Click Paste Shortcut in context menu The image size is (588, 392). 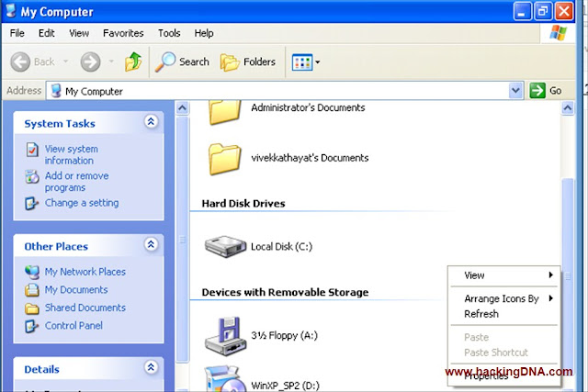pyautogui.click(x=503, y=353)
